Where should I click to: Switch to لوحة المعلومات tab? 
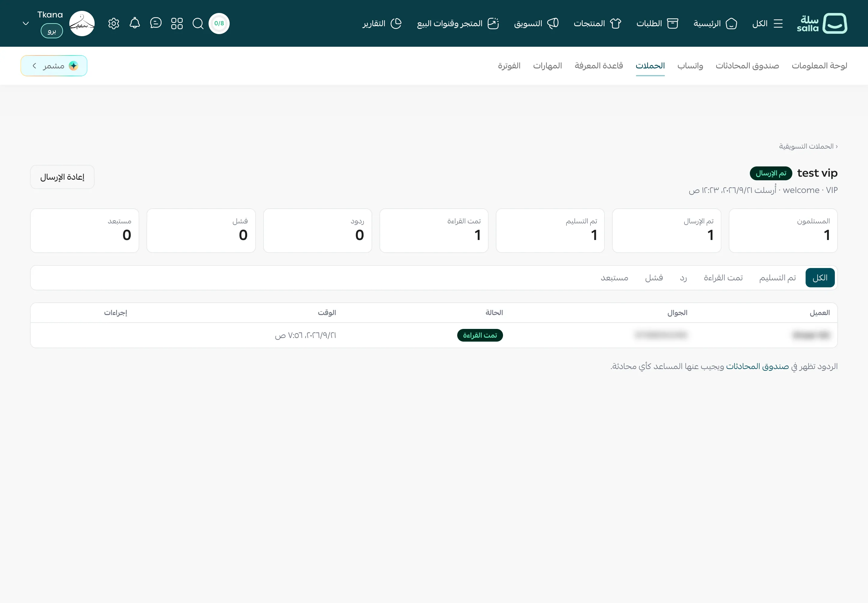(819, 66)
